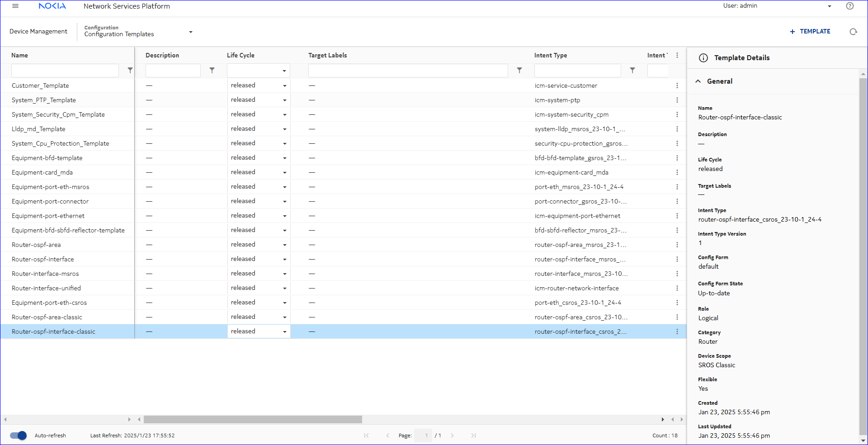The height and width of the screenshot is (445, 868).
Task: Add a new template with + TEMPLATE
Action: (x=810, y=32)
